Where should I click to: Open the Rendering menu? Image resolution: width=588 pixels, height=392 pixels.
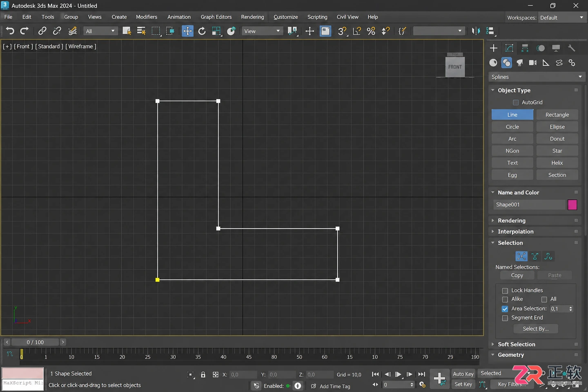[x=252, y=17]
